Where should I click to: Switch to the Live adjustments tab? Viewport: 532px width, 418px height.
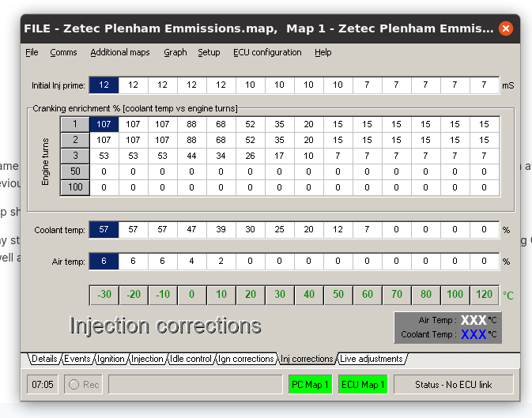[372, 359]
